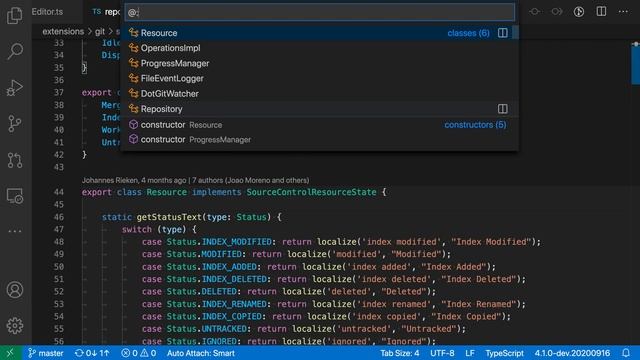The height and width of the screenshot is (360, 640).
Task: Select FileEventLogger class symbol
Action: tap(320, 78)
